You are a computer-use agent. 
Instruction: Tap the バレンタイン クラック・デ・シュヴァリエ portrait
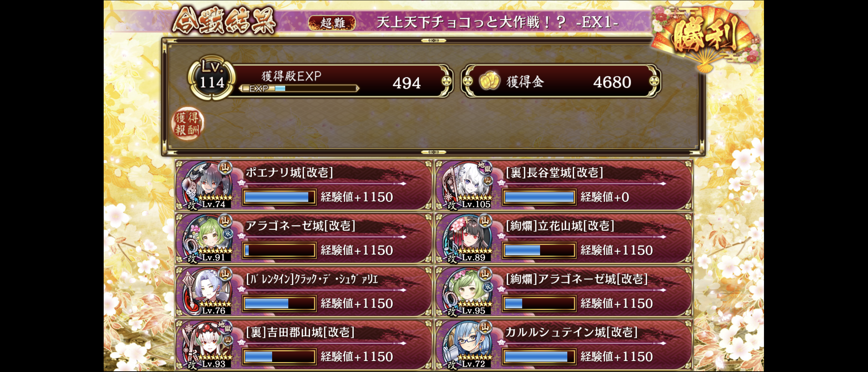(x=208, y=292)
